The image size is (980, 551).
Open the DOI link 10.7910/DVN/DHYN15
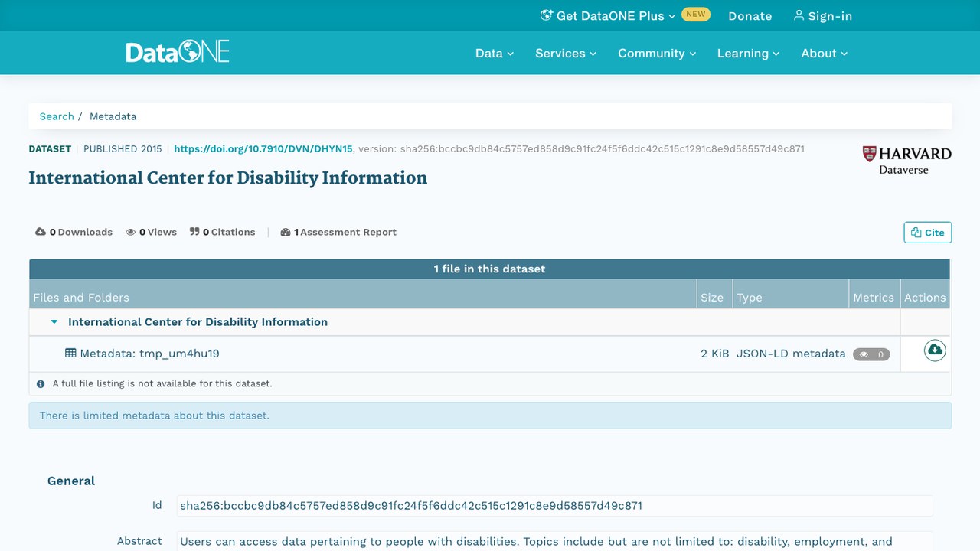(x=263, y=148)
